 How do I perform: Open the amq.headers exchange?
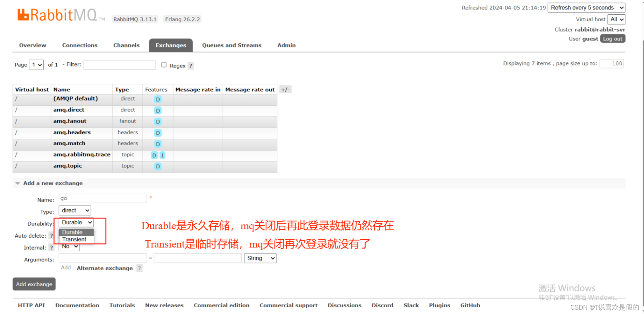72,132
